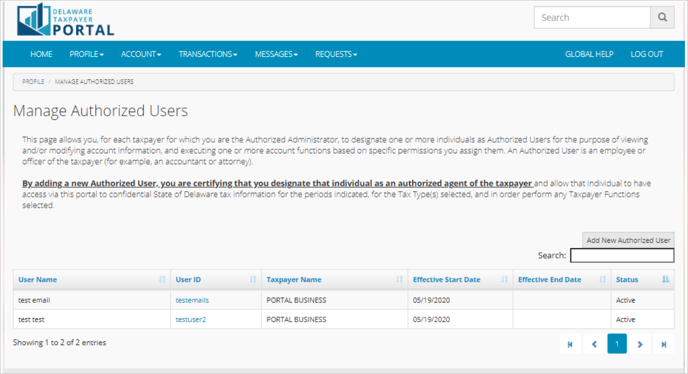The height and width of the screenshot is (374, 688).
Task: Go to first page of results
Action: click(570, 344)
